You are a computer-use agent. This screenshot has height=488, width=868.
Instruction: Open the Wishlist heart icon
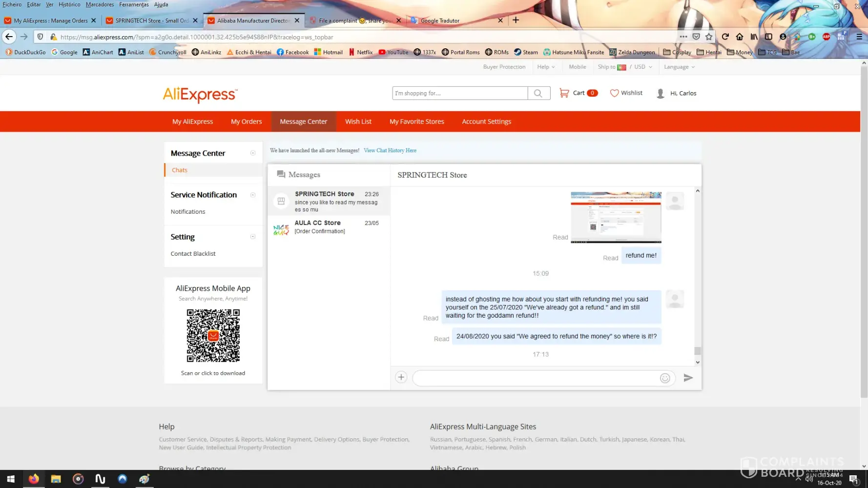coord(614,93)
